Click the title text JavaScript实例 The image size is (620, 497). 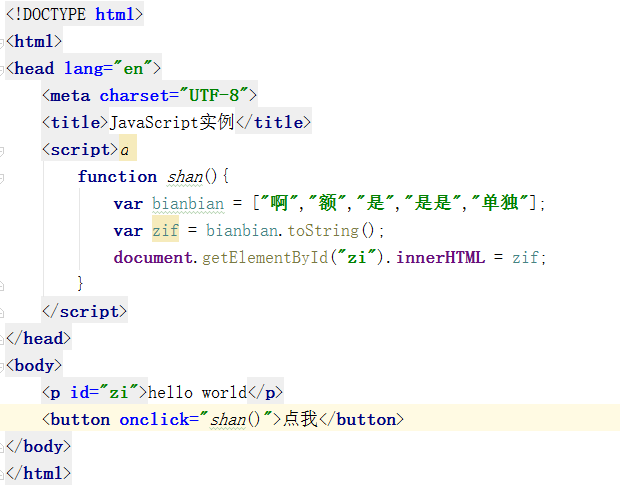coord(172,123)
